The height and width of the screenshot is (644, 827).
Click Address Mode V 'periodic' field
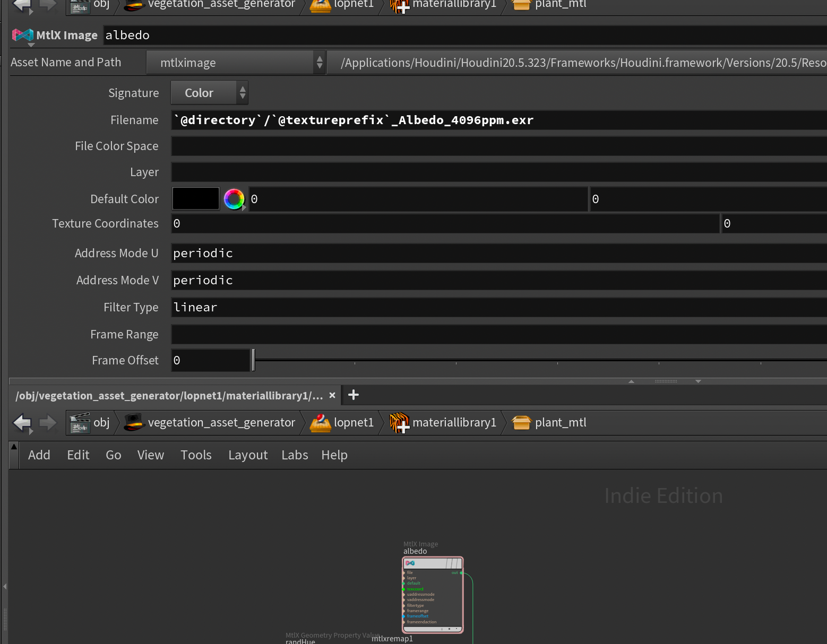tap(499, 280)
